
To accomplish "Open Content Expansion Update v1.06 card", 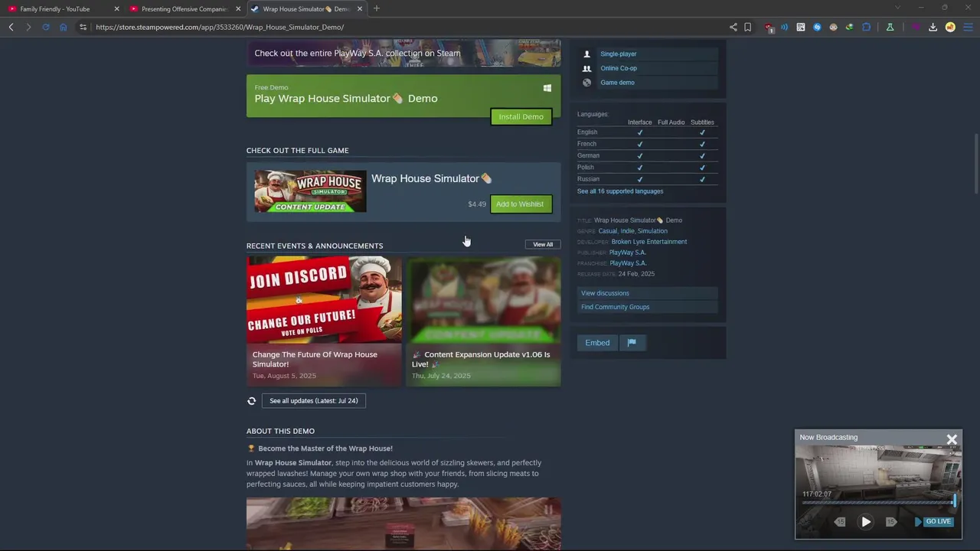I will coord(483,321).
